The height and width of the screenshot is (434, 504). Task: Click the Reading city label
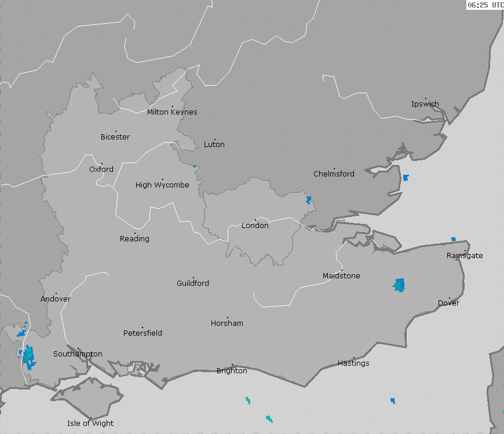[x=134, y=239]
